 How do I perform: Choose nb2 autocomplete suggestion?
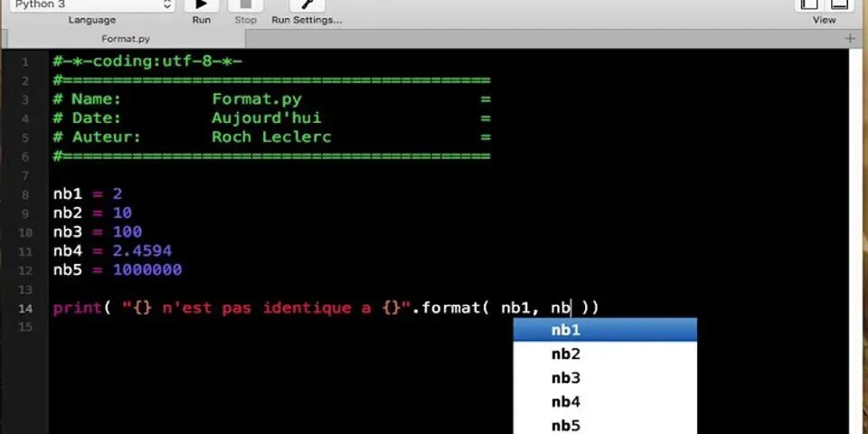tap(605, 354)
